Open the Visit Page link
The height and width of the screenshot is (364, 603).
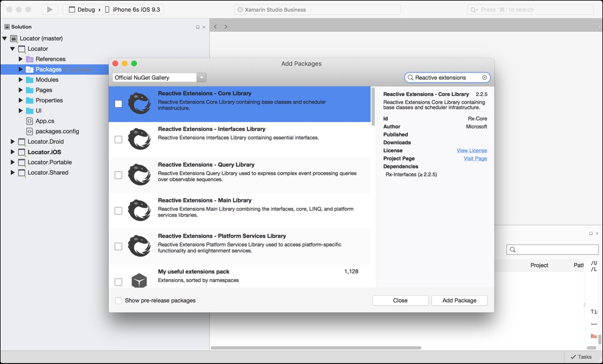475,158
